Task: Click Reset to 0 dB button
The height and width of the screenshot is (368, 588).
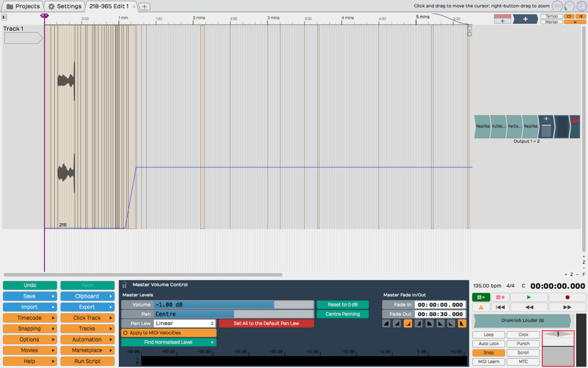Action: pyautogui.click(x=342, y=305)
